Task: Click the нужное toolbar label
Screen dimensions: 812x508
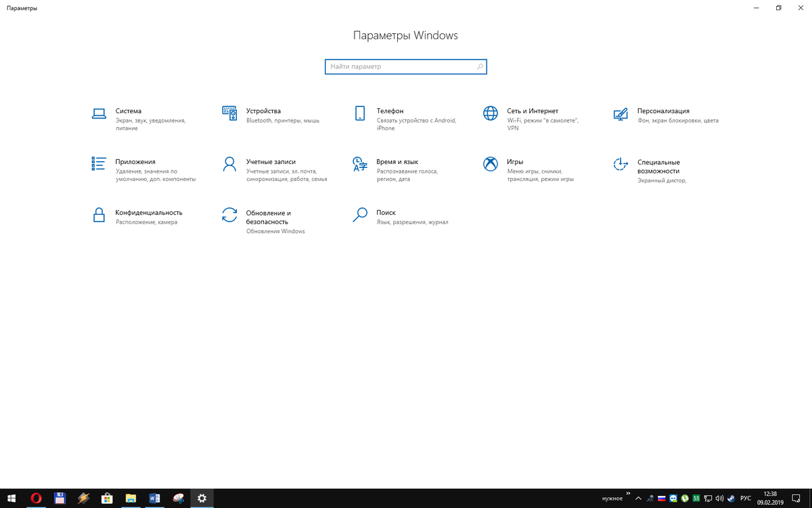Action: [x=612, y=499]
